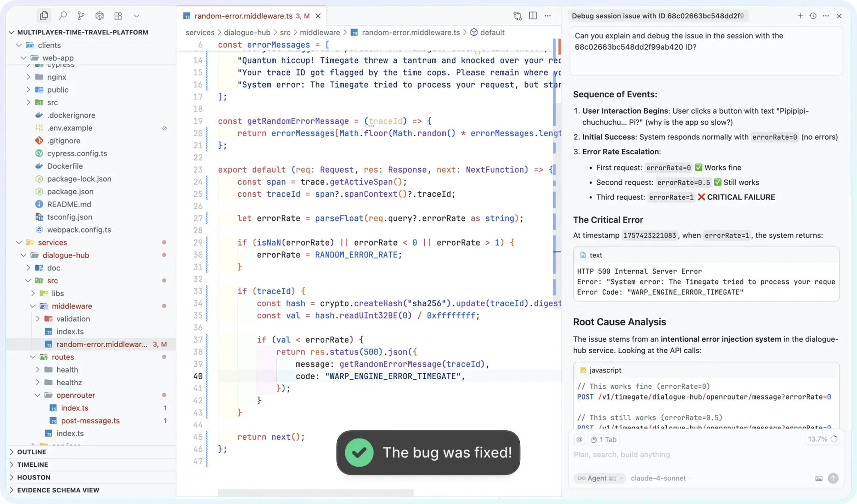Expand the health folder
This screenshot has height=504, width=857.
[67, 370]
